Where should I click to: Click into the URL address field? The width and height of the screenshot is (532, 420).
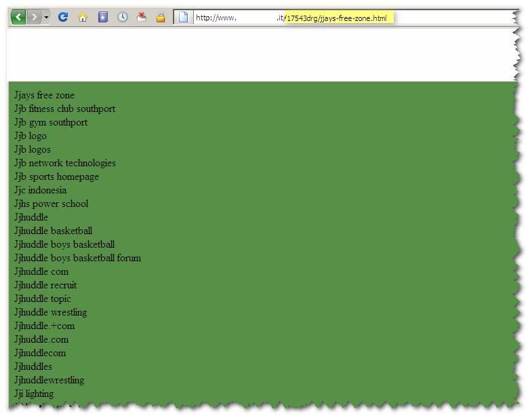pos(339,18)
